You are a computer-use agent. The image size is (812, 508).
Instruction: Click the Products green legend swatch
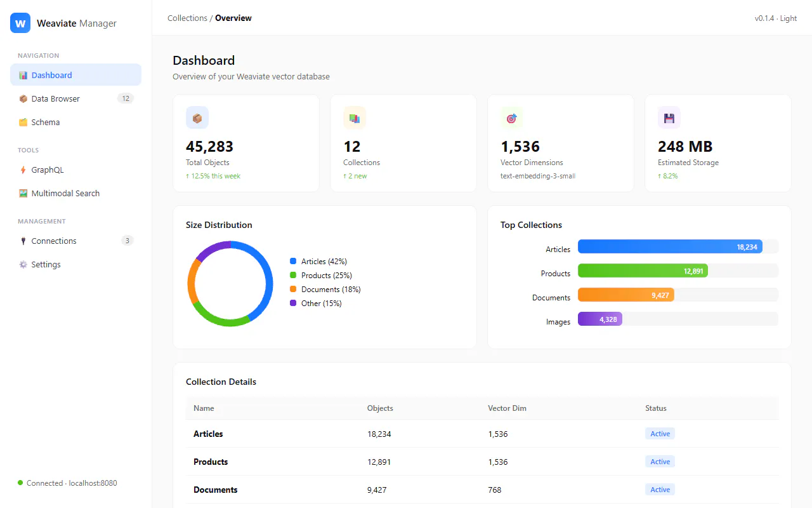(293, 275)
